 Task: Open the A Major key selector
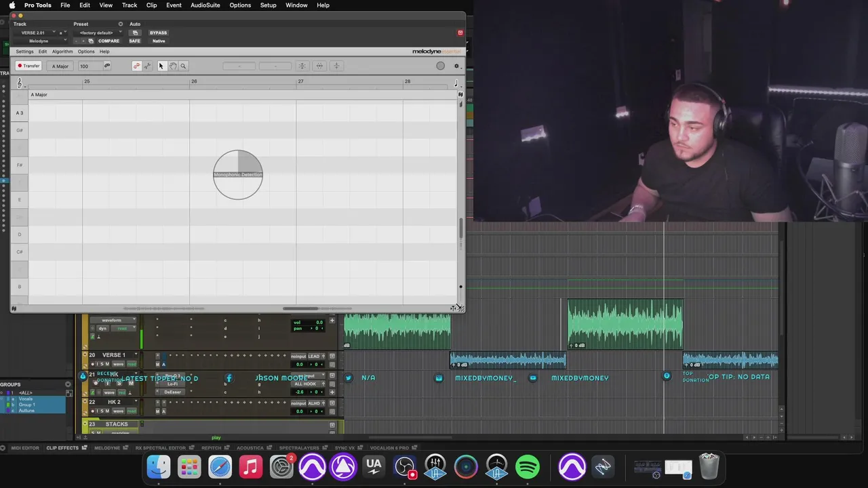pyautogui.click(x=60, y=66)
